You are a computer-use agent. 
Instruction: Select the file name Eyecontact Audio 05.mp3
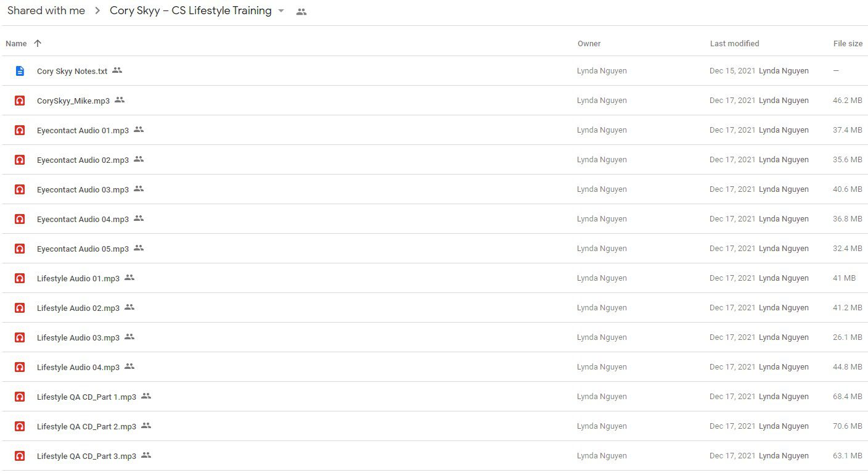point(83,249)
